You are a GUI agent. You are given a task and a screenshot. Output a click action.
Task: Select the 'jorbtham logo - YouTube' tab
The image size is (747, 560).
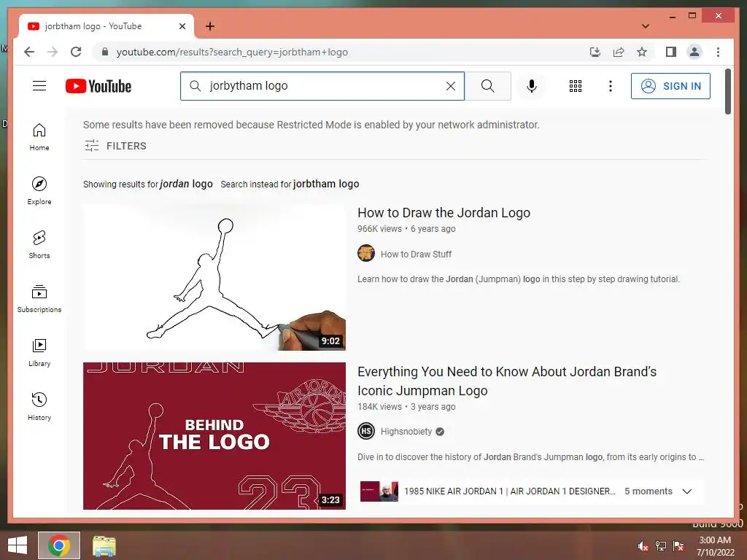pyautogui.click(x=107, y=27)
